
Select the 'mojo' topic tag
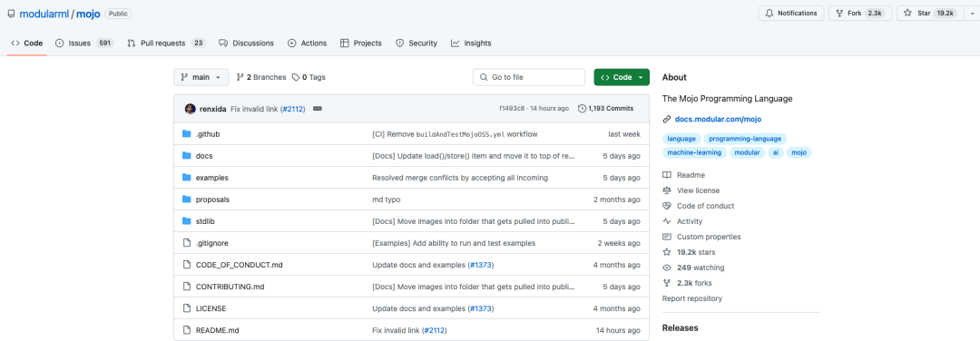[799, 152]
